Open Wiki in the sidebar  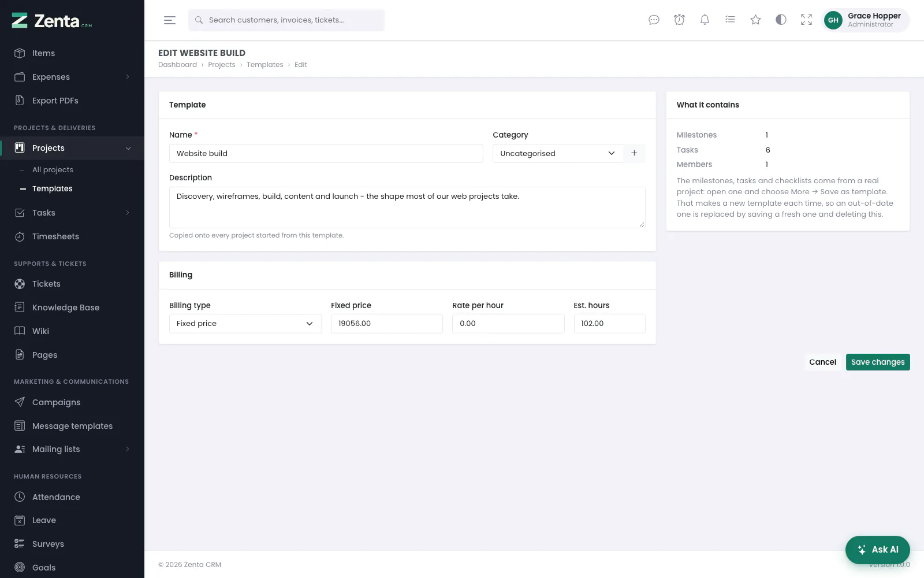pos(72,331)
